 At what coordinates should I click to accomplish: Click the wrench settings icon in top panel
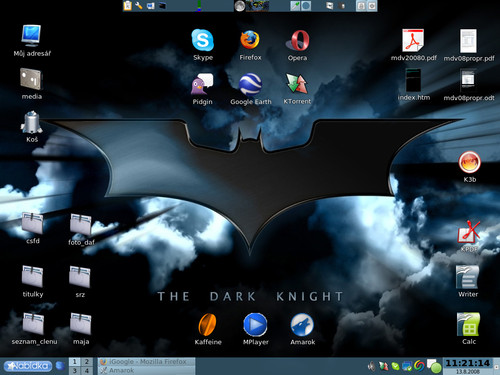click(x=139, y=6)
